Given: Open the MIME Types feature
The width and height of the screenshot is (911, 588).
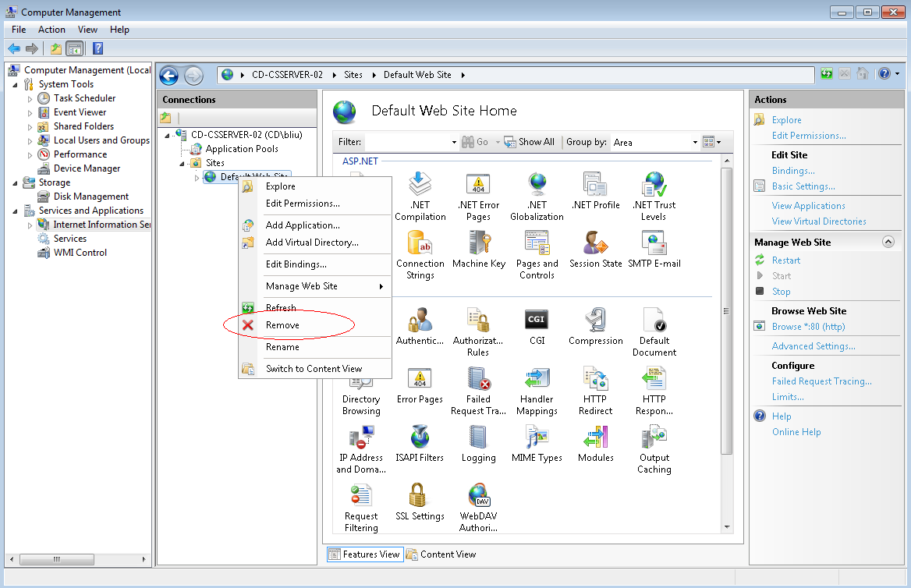Looking at the screenshot, I should 537,444.
